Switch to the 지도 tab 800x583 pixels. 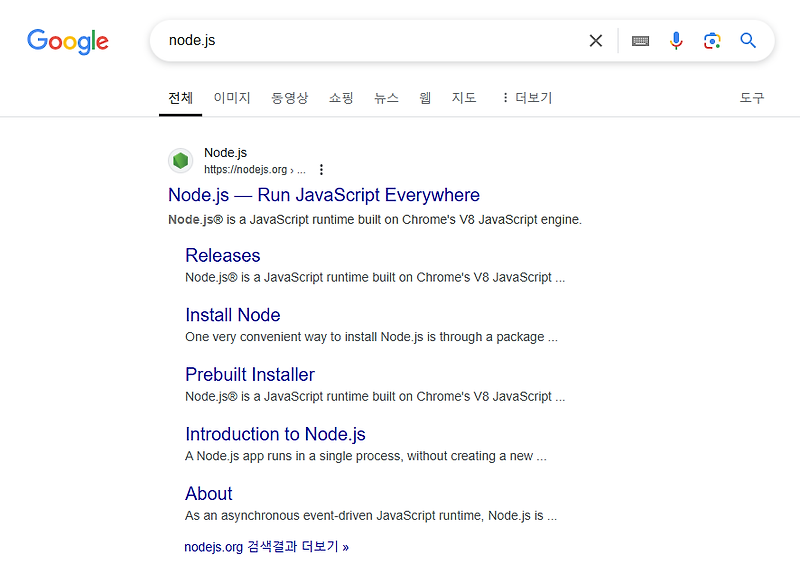click(463, 97)
